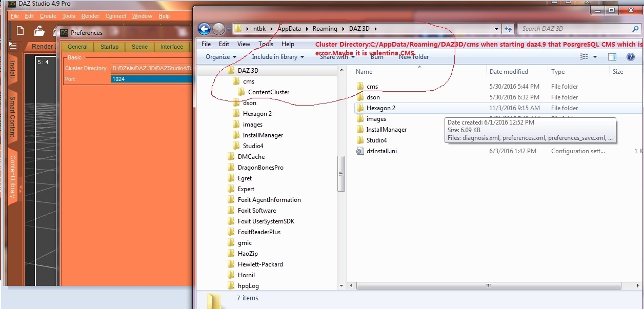Open the recent locations arrow beside Forward
Image resolution: width=644 pixels, height=309 pixels.
229,29
